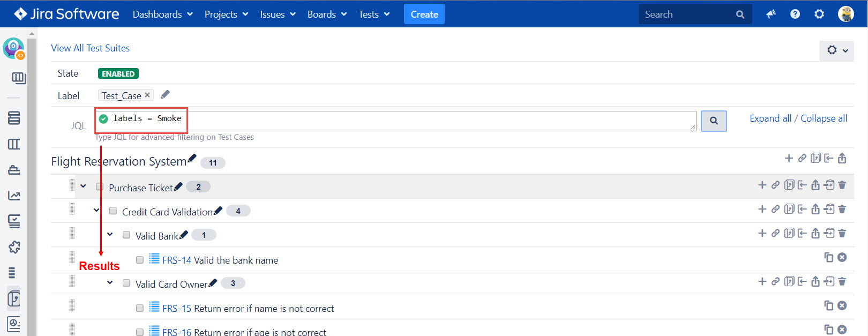Open the gear settings dropdown below the header
The width and height of the screenshot is (868, 336).
pyautogui.click(x=836, y=50)
